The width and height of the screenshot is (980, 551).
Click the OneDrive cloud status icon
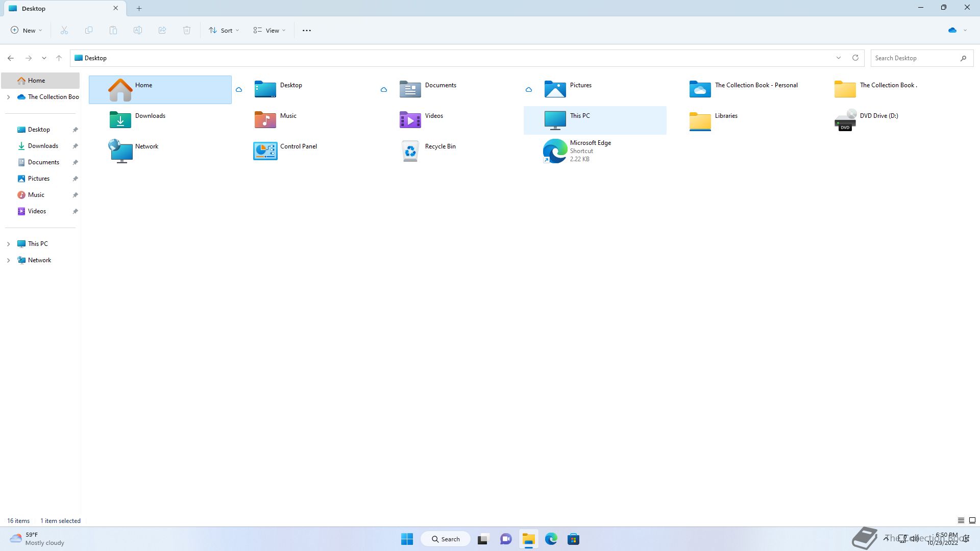point(952,31)
